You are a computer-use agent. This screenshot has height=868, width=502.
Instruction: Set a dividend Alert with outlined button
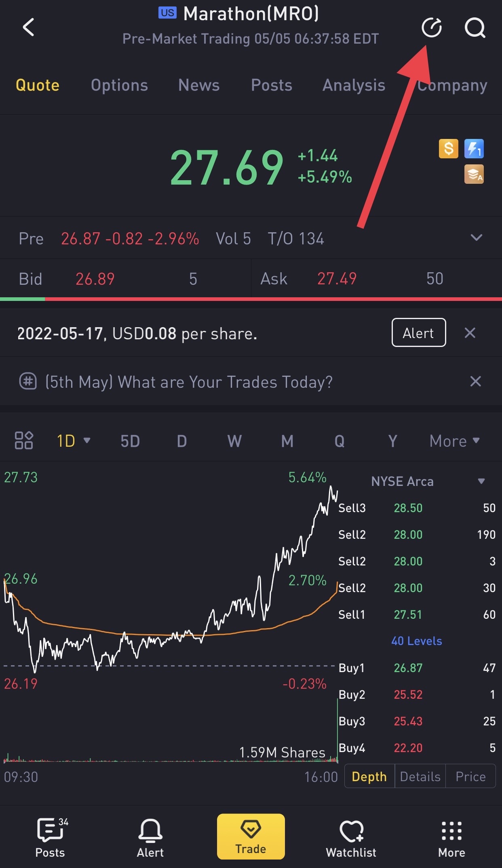click(419, 332)
